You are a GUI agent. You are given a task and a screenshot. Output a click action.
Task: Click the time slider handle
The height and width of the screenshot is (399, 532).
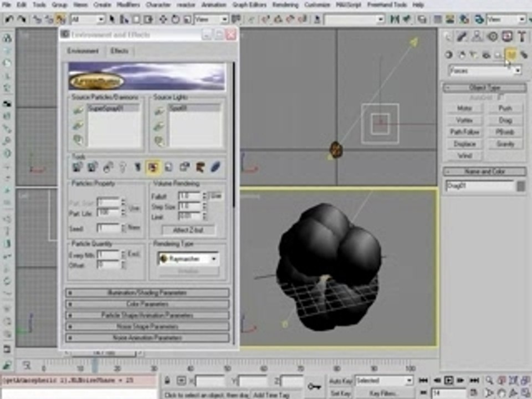pyautogui.click(x=104, y=354)
